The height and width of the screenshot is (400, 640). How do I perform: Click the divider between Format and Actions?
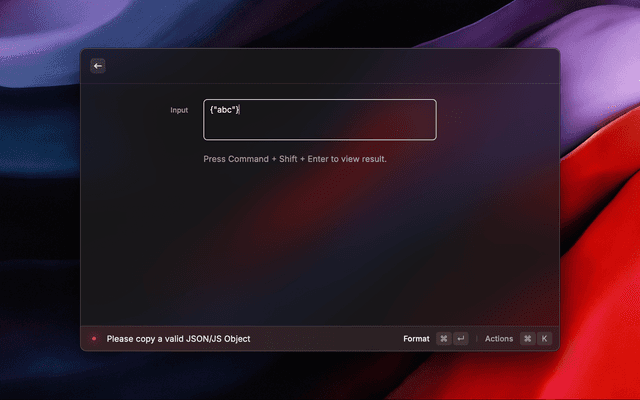click(x=477, y=339)
